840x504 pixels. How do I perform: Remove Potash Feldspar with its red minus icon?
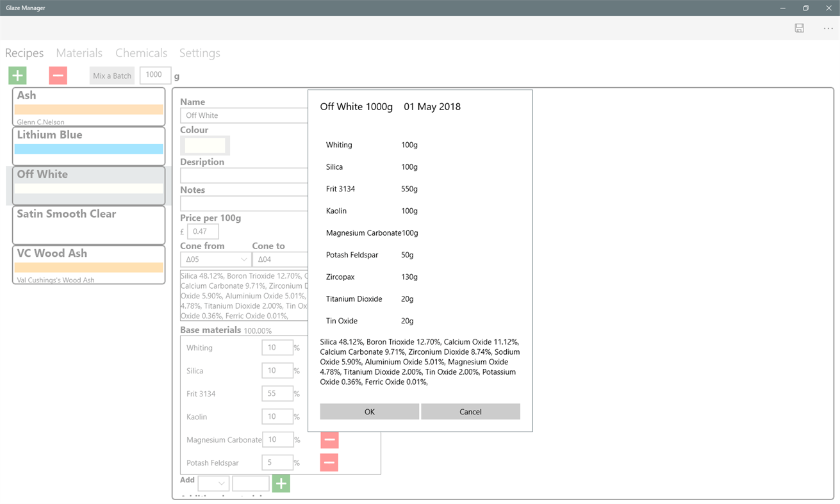[329, 462]
